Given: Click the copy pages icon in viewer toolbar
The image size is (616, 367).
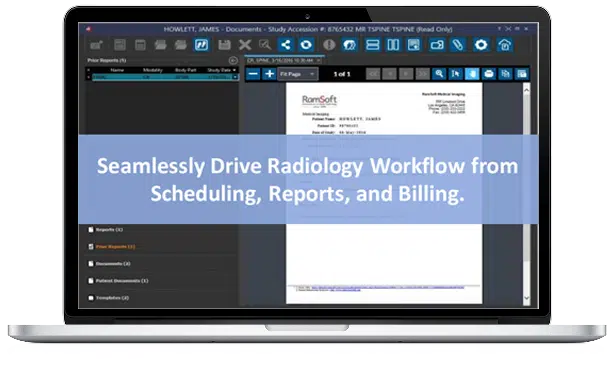Looking at the screenshot, I should tap(505, 74).
